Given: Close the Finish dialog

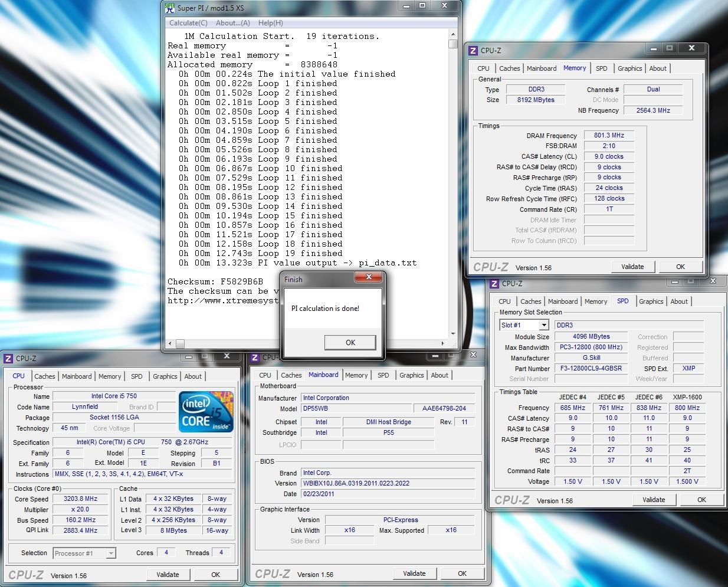Looking at the screenshot, I should coord(369,277).
